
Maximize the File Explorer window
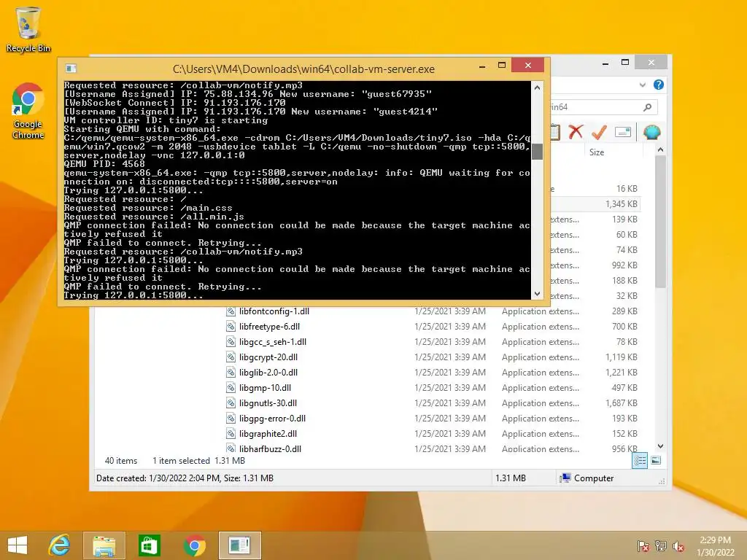pyautogui.click(x=625, y=63)
